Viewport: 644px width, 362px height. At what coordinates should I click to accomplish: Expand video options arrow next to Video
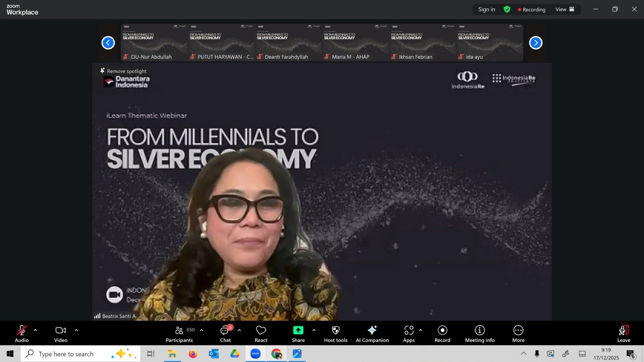[76, 330]
